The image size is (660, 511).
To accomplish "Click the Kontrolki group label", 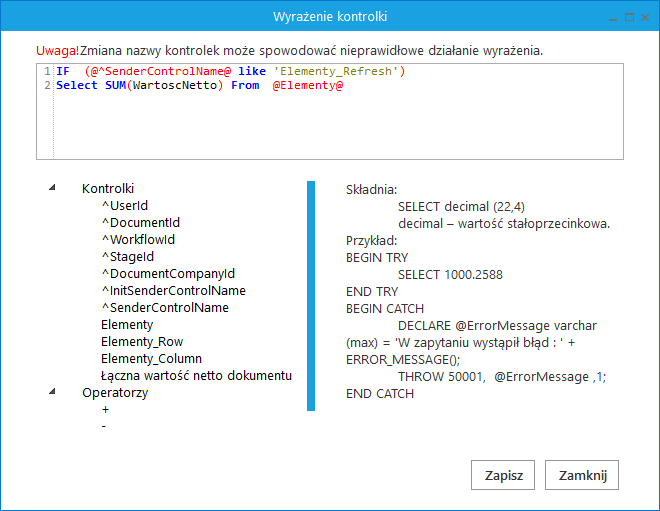I will 108,189.
